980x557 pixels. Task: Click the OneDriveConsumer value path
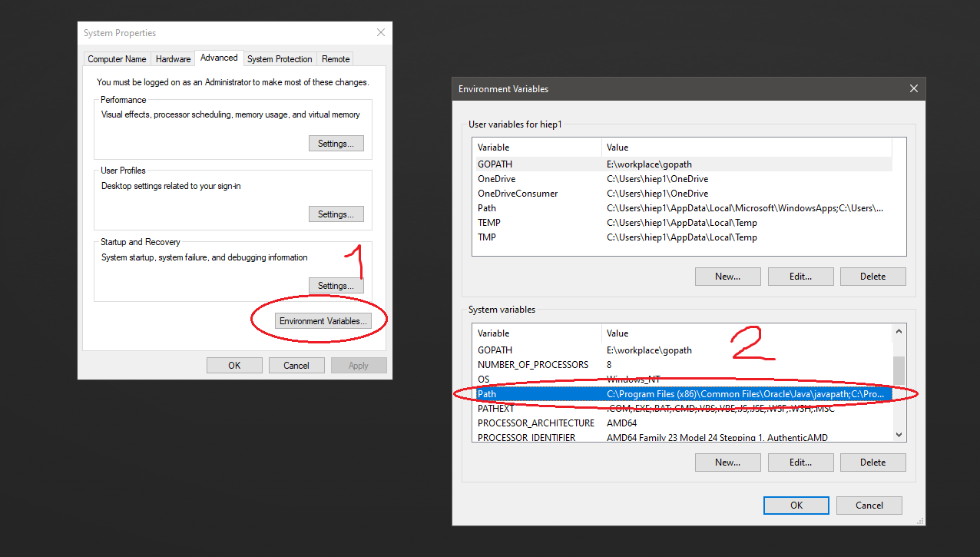tap(657, 194)
